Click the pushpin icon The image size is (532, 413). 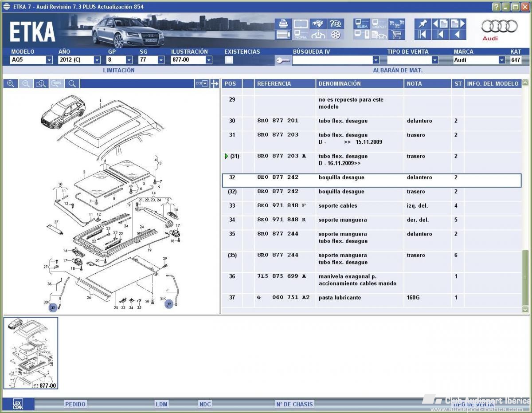(x=422, y=24)
